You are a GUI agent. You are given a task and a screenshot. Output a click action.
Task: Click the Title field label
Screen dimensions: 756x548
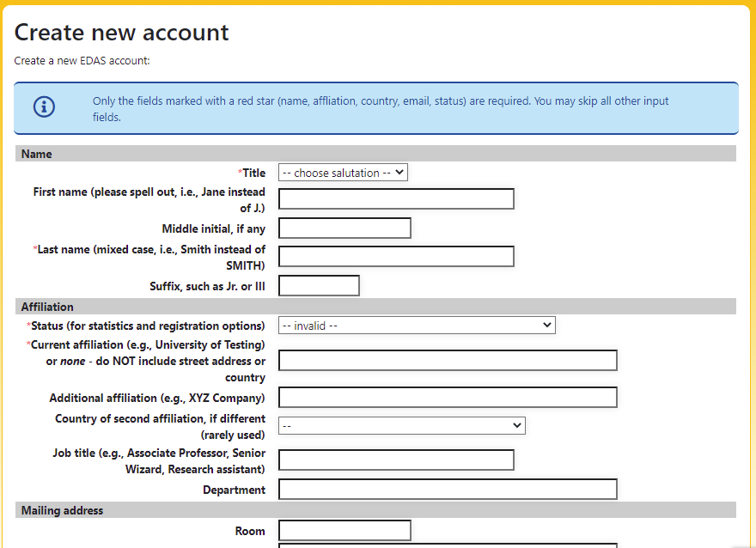tap(252, 173)
